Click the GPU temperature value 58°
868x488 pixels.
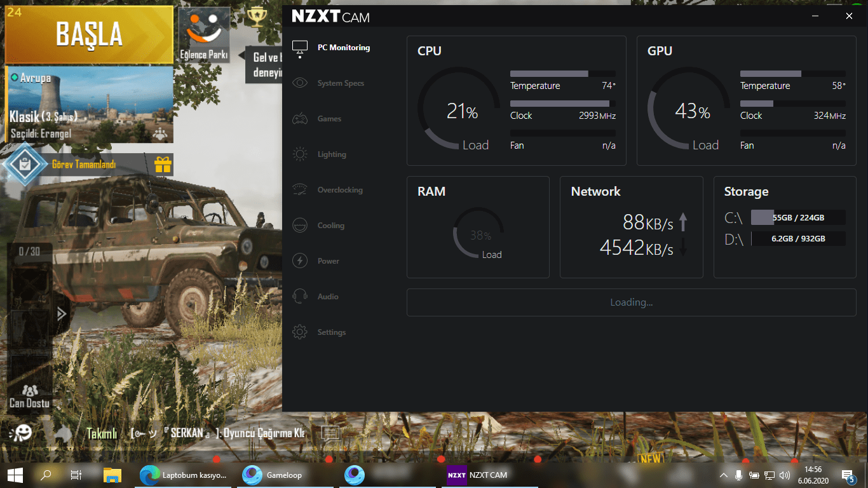pos(839,86)
